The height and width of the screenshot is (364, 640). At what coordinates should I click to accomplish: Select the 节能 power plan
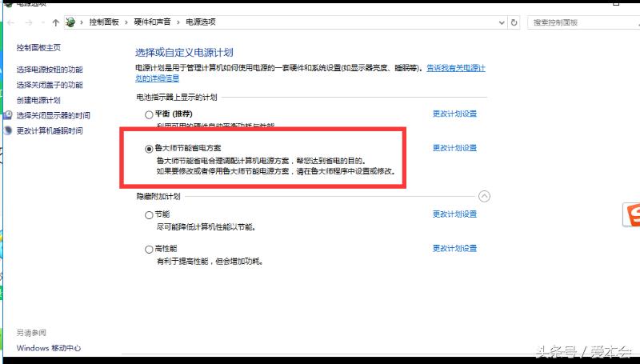click(149, 215)
